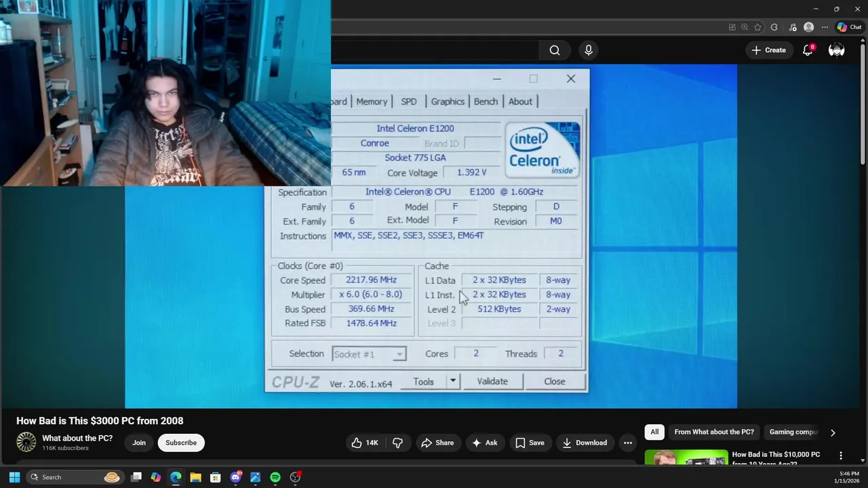Save the video to a playlist

pos(530,443)
